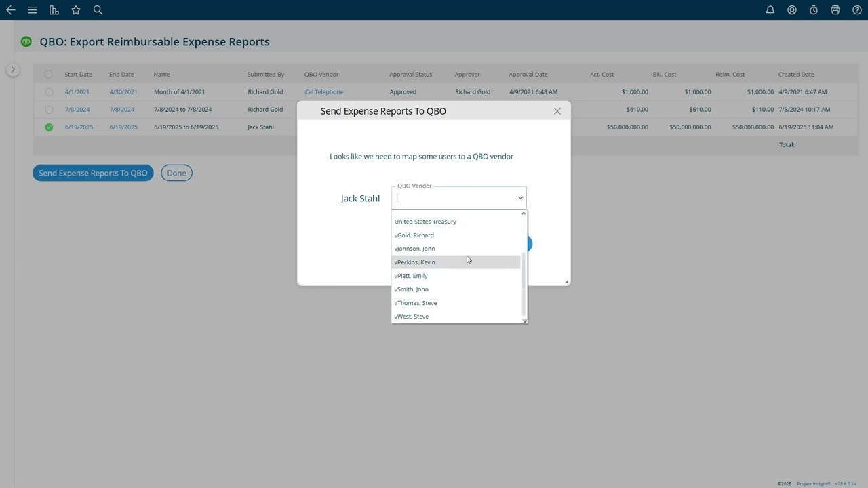The width and height of the screenshot is (868, 488).
Task: Choose vThomas, Steve from list
Action: click(456, 303)
